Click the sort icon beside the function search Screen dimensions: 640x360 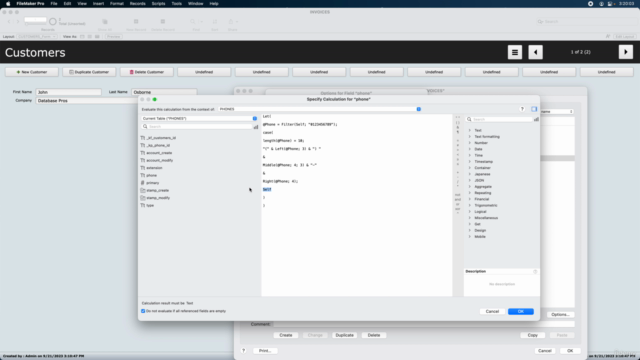tap(536, 119)
